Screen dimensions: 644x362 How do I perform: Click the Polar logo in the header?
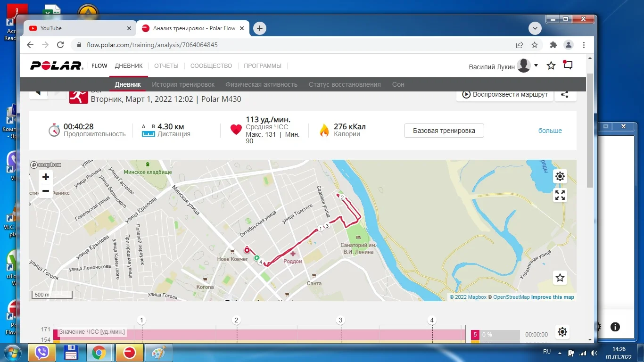[57, 66]
